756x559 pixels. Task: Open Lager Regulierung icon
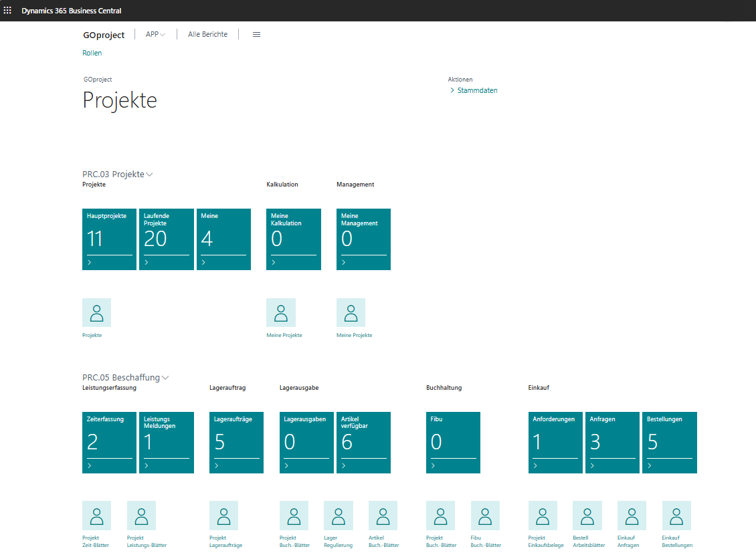pos(339,516)
